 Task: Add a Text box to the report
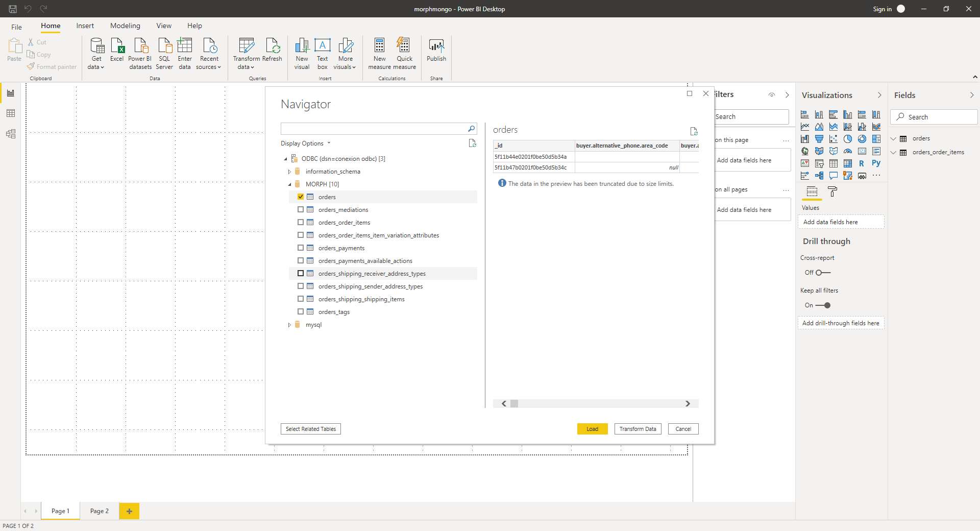(323, 54)
